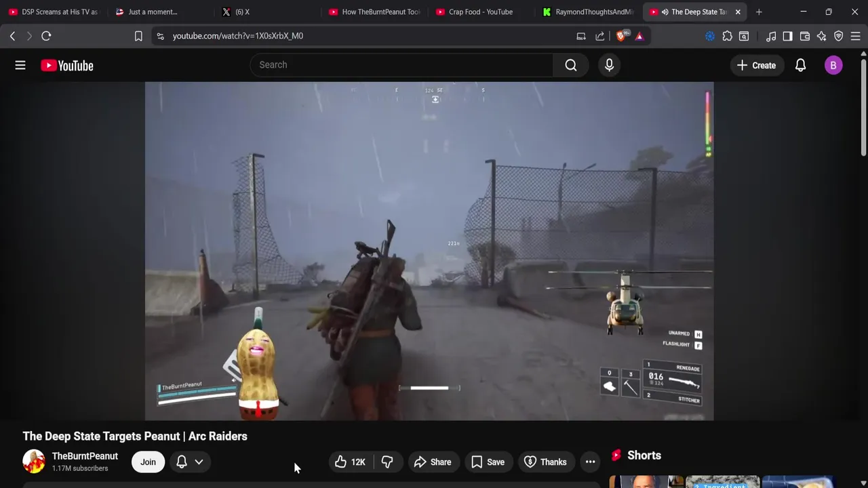Bookmark this page in the address bar

[138, 36]
